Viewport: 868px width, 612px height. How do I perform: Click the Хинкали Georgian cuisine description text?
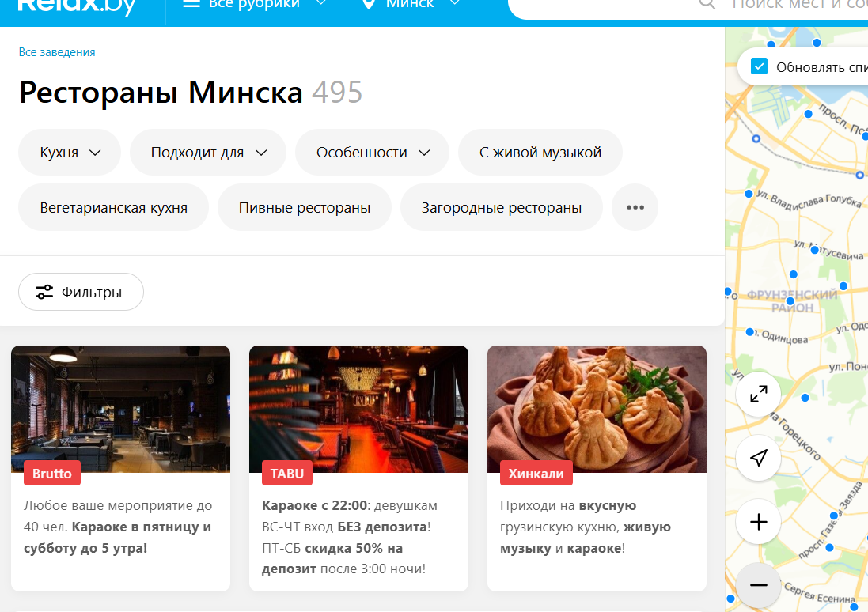click(585, 527)
